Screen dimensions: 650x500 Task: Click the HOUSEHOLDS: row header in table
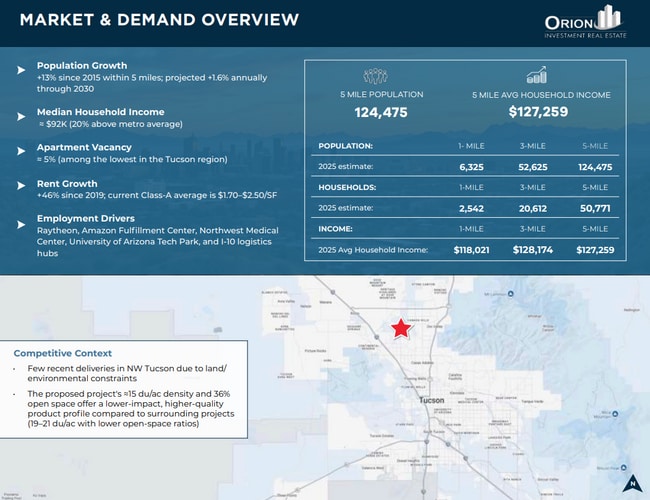pos(348,187)
